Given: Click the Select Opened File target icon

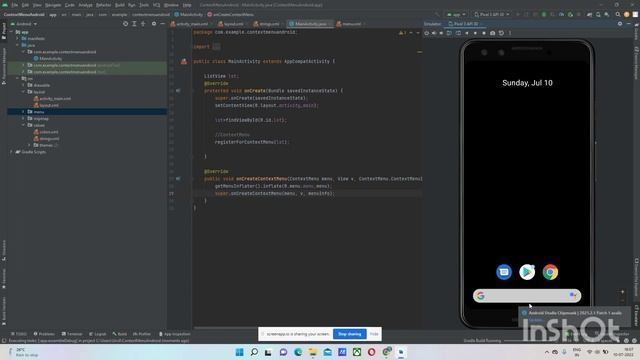Looking at the screenshot, I should [125, 24].
